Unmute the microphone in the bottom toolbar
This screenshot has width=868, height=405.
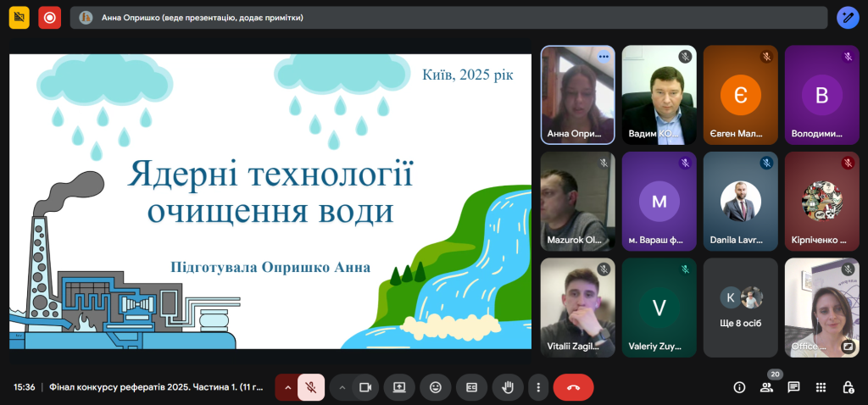click(x=311, y=387)
